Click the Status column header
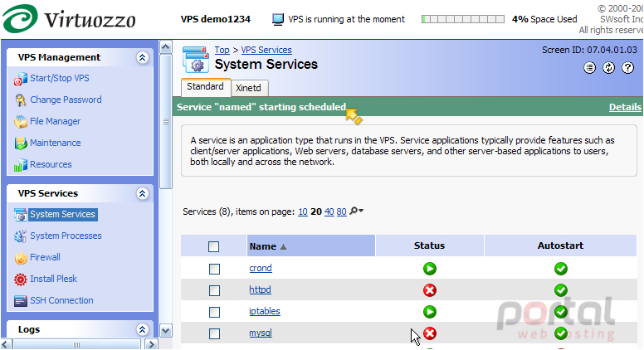644x350 pixels. (x=429, y=245)
